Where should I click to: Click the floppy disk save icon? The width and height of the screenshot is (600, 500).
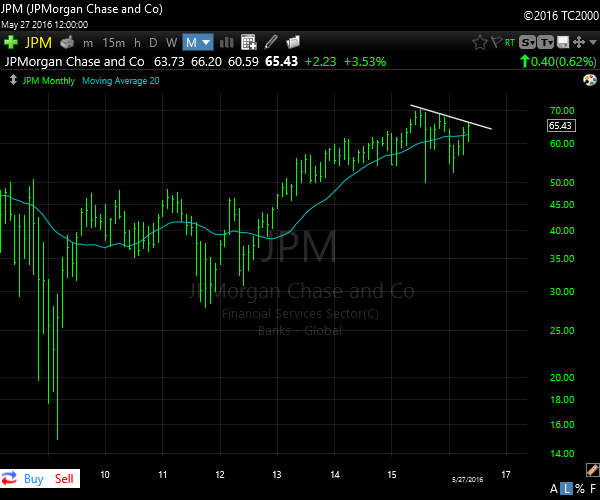coord(563,42)
